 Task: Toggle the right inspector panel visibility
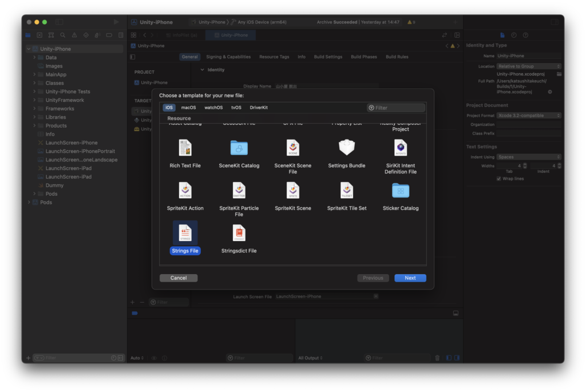554,22
